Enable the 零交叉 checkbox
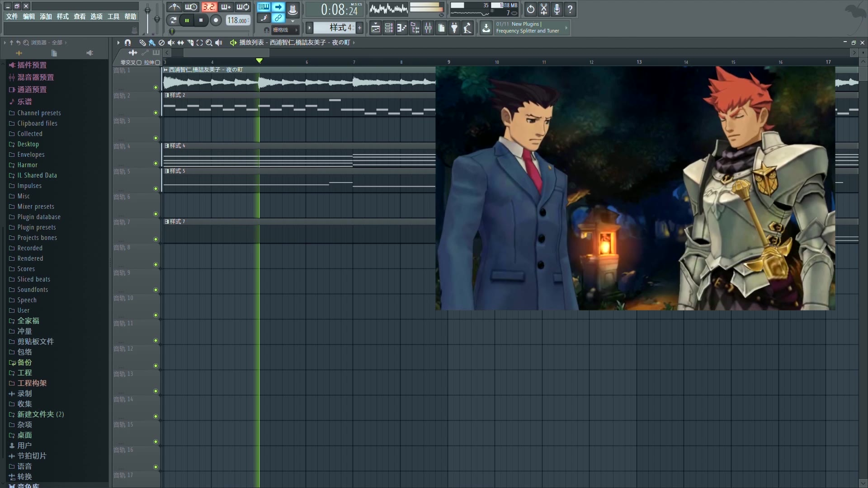This screenshot has height=488, width=868. (x=139, y=62)
